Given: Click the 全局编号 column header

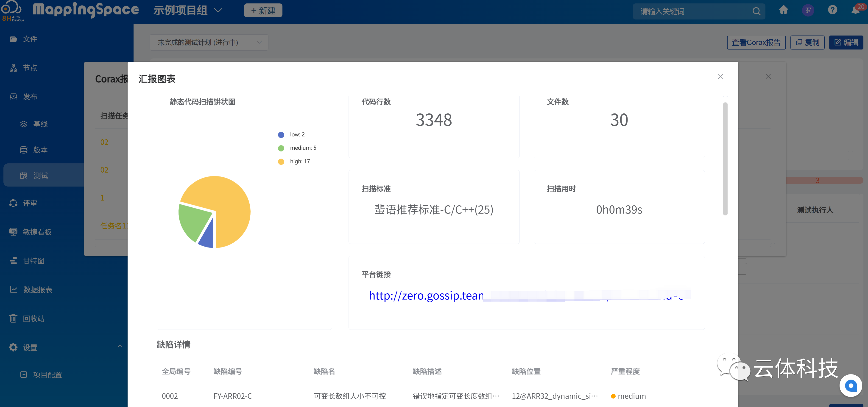Looking at the screenshot, I should point(176,371).
